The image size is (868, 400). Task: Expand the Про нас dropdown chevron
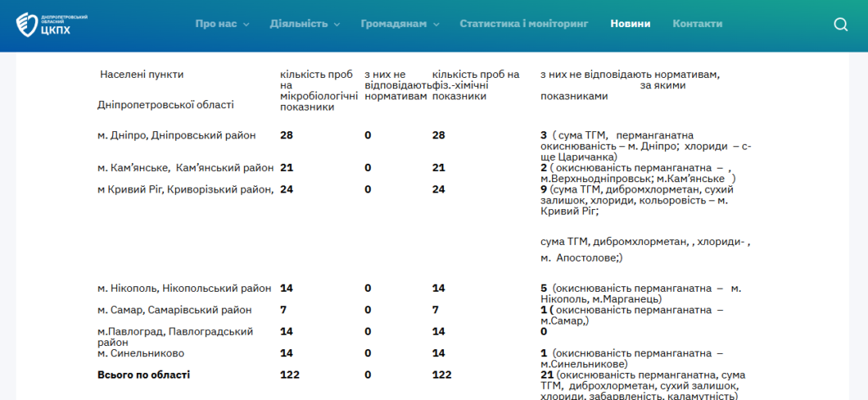(246, 25)
